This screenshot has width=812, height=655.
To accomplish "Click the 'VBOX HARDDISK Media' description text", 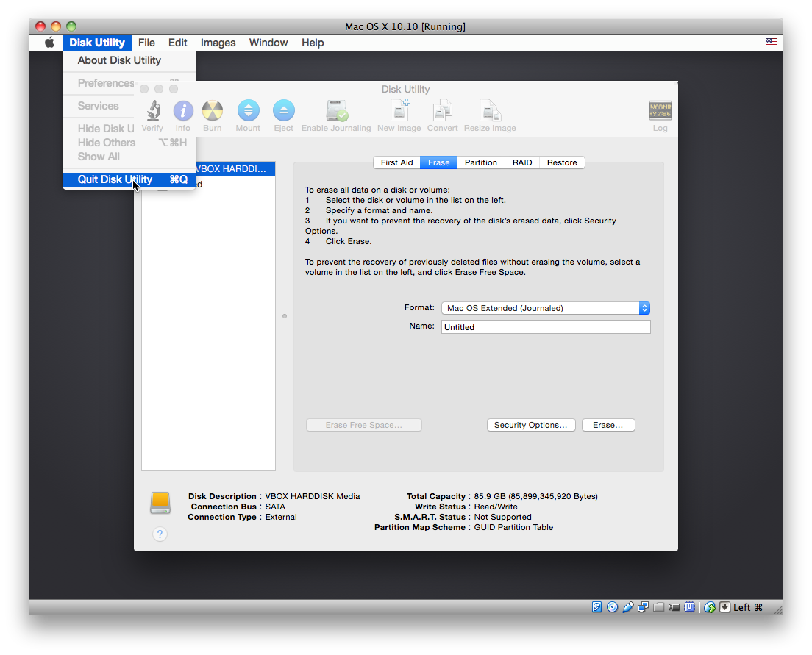I will coord(313,496).
